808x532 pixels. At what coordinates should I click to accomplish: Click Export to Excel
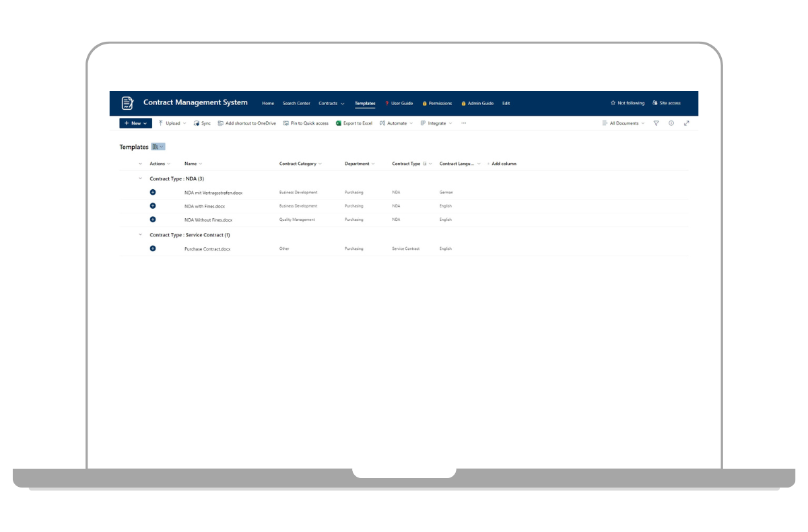354,123
